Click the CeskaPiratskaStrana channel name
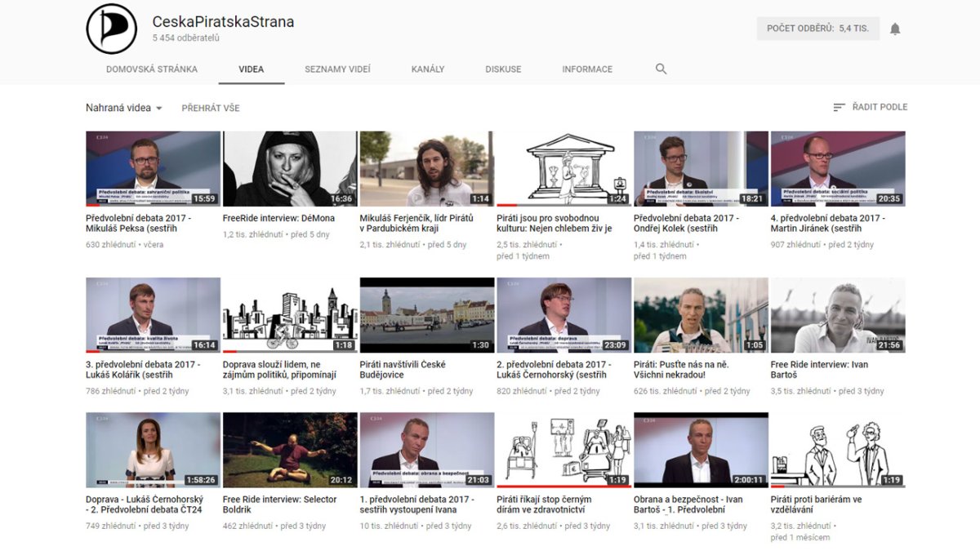The width and height of the screenshot is (980, 551). tap(223, 21)
